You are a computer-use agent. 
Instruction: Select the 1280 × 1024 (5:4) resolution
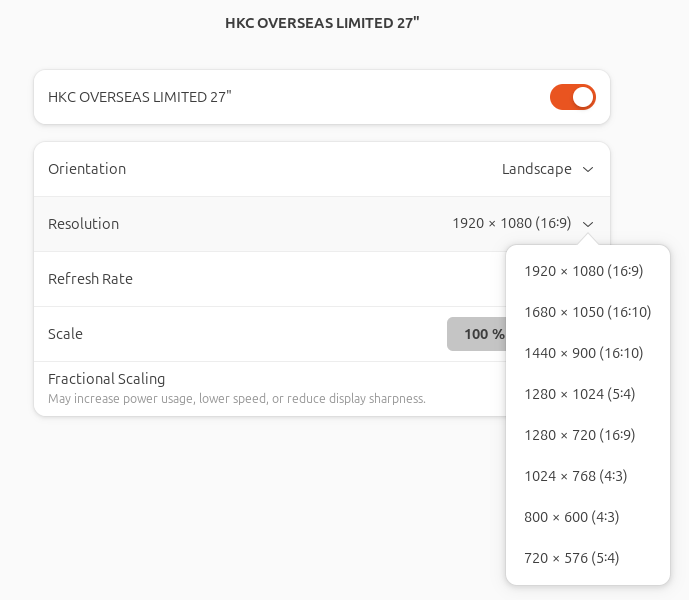[x=579, y=394]
